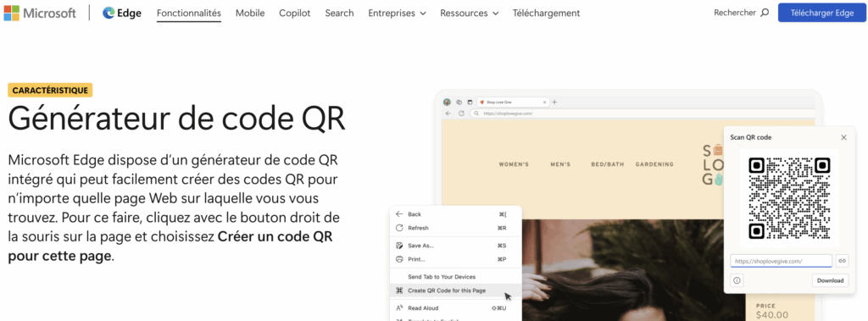868x321 pixels.
Task: Click the Générateur de code QR heading
Action: (176, 118)
